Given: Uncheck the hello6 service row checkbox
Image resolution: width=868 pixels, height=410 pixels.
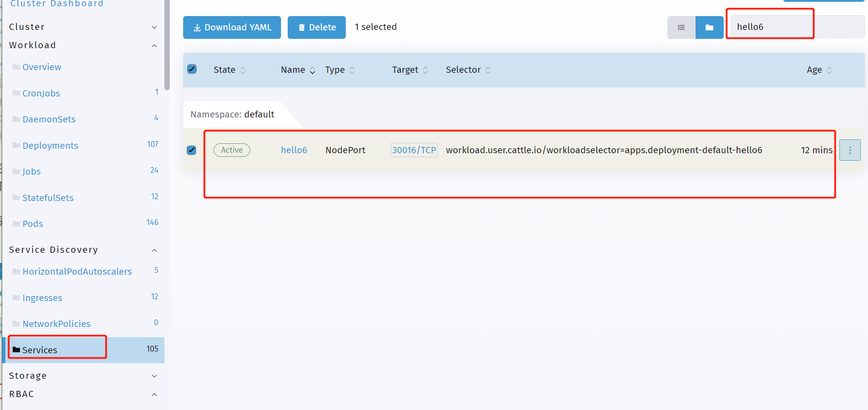Looking at the screenshot, I should point(191,150).
